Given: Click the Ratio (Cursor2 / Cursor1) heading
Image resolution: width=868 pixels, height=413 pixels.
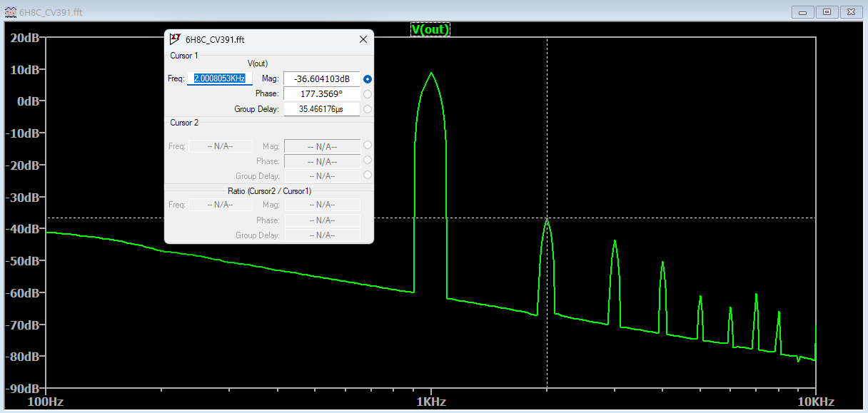Looking at the screenshot, I should click(269, 191).
